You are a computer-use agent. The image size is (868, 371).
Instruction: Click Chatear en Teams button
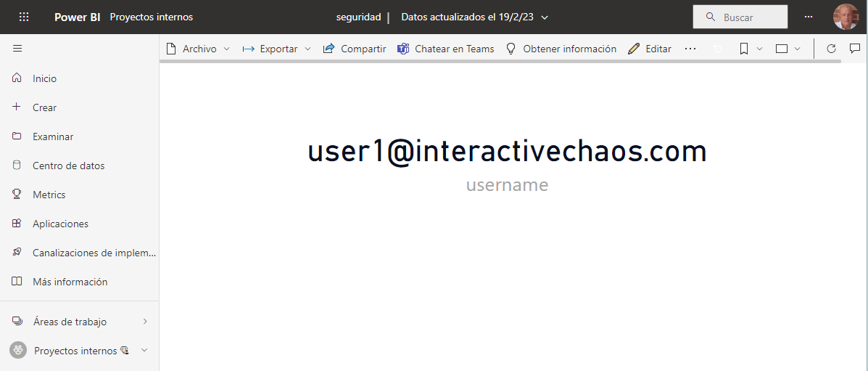[x=445, y=49]
